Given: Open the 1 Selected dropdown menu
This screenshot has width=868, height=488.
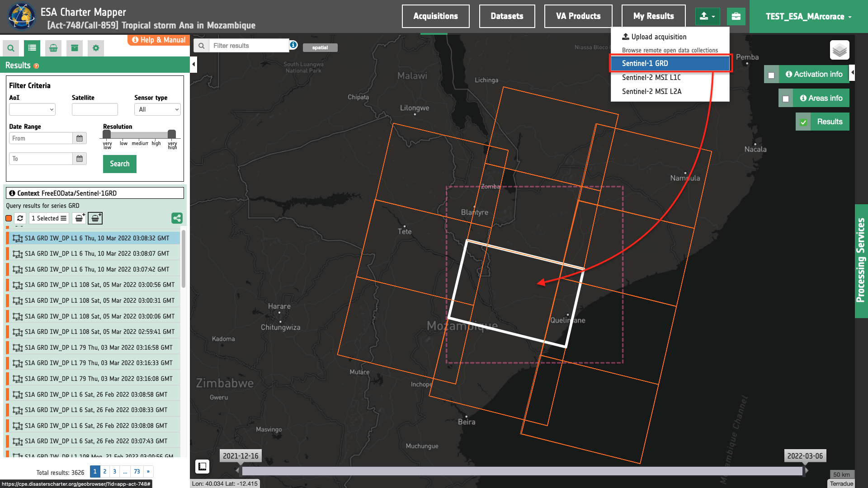Looking at the screenshot, I should tap(49, 218).
